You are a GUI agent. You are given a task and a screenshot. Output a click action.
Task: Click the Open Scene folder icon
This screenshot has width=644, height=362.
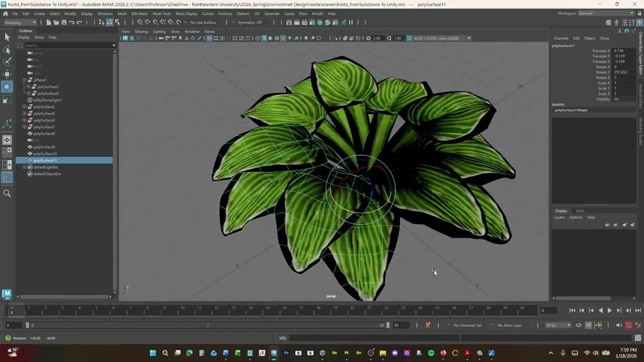coord(56,22)
